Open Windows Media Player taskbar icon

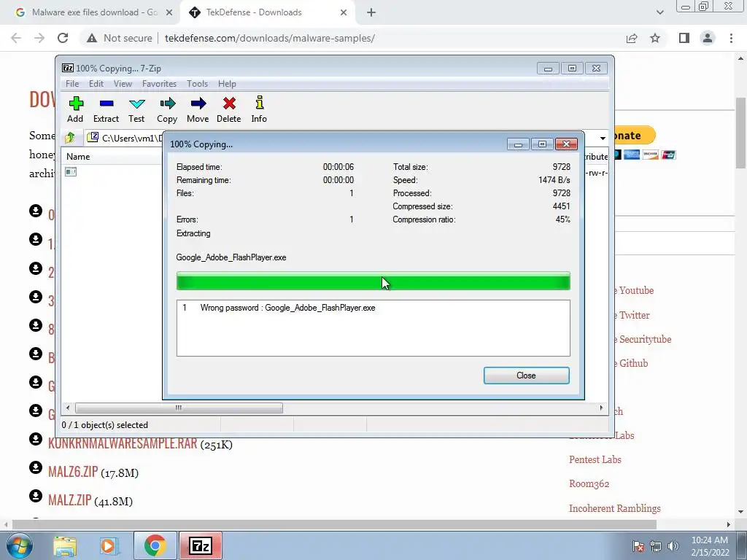pyautogui.click(x=108, y=545)
